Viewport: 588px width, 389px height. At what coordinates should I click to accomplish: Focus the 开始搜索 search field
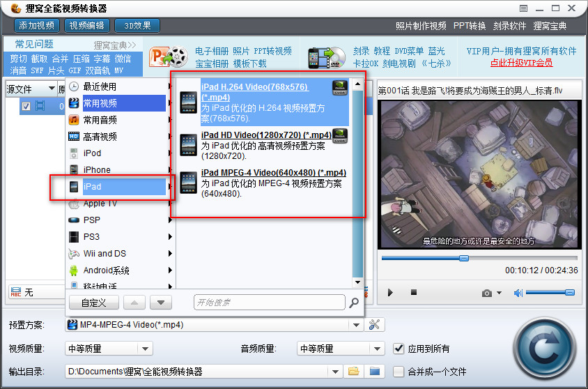click(269, 303)
